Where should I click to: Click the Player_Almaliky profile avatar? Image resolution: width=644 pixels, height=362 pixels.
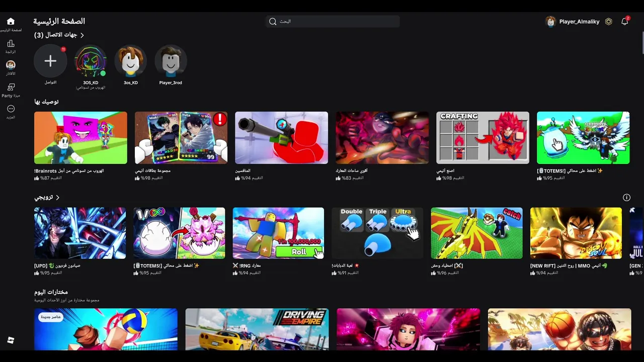tap(551, 22)
